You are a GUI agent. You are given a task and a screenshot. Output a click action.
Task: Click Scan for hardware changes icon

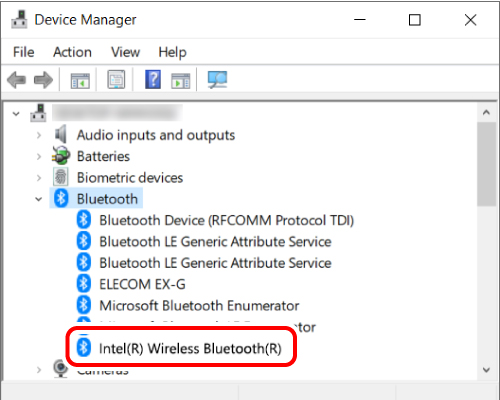tap(217, 80)
